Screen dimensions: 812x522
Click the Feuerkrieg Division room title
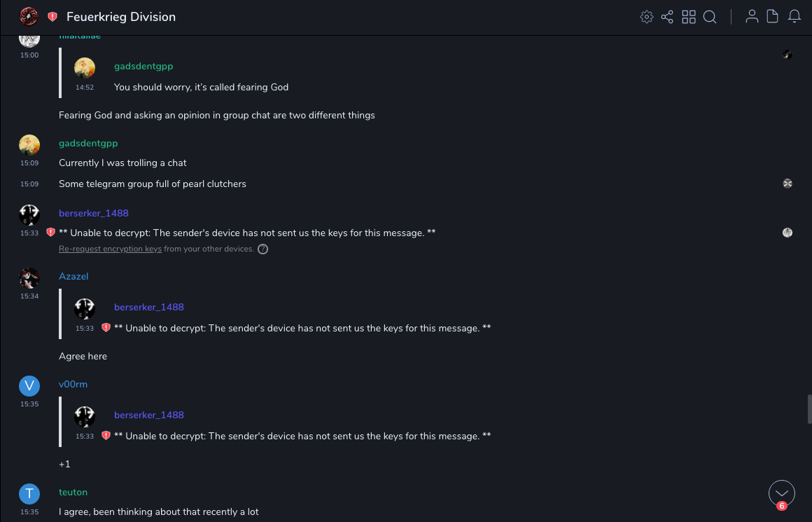pos(121,17)
